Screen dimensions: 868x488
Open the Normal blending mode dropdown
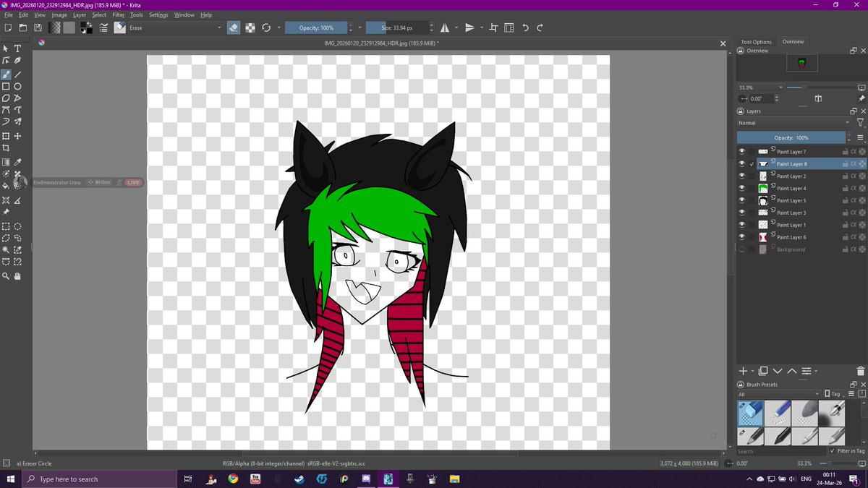(x=795, y=123)
